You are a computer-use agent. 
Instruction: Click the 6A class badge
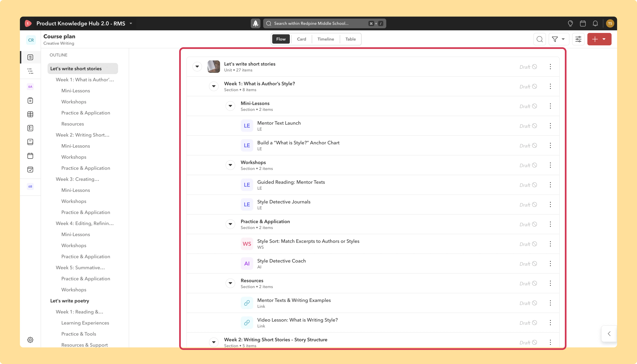click(x=30, y=87)
